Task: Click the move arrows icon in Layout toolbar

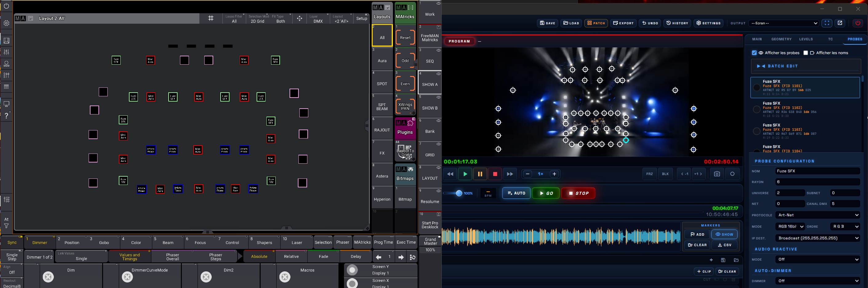Action: (x=300, y=18)
